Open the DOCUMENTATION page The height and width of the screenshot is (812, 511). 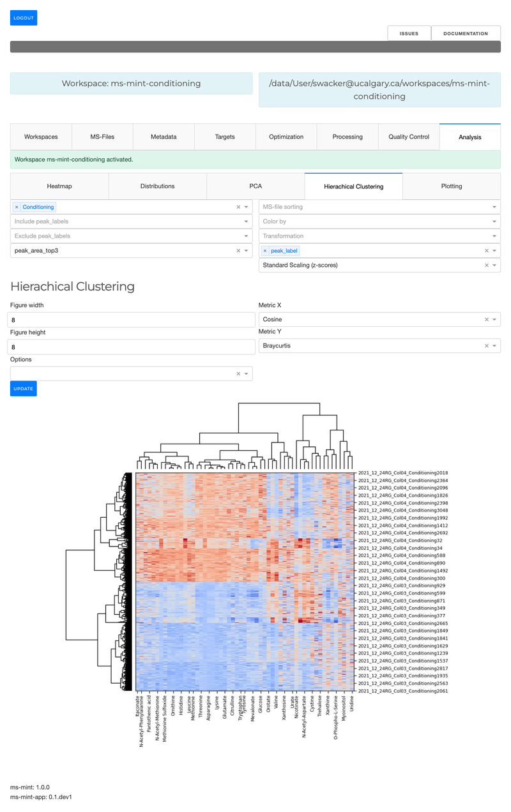click(x=466, y=33)
